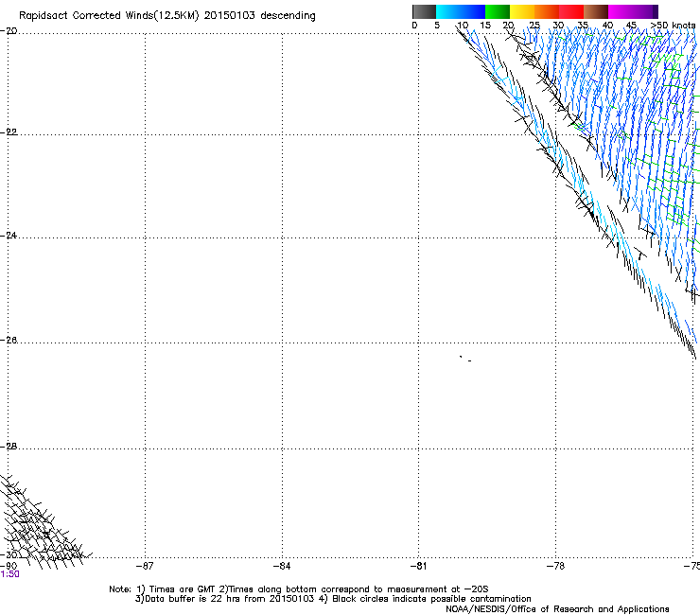Click the green 15-20 knots legend color
Image resolution: width=700 pixels, height=615 pixels.
498,11
